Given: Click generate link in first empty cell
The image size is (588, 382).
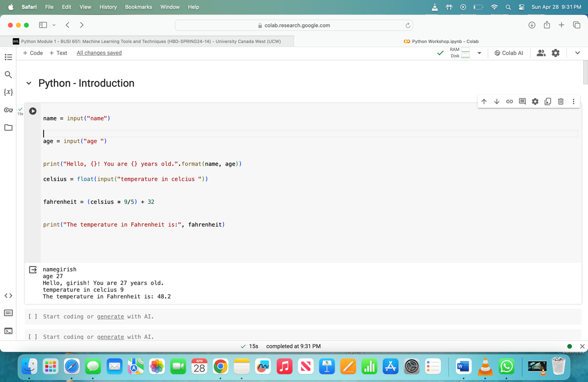Looking at the screenshot, I should click(x=110, y=316).
